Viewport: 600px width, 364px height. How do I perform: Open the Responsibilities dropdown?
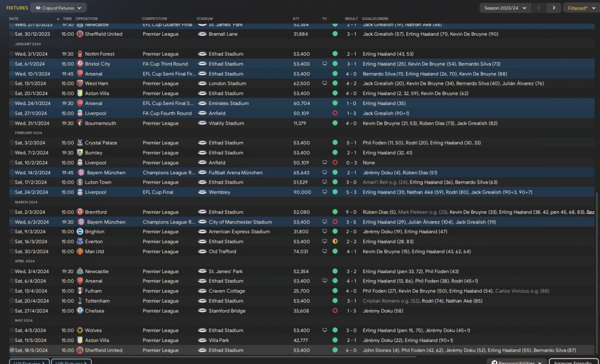click(x=517, y=363)
